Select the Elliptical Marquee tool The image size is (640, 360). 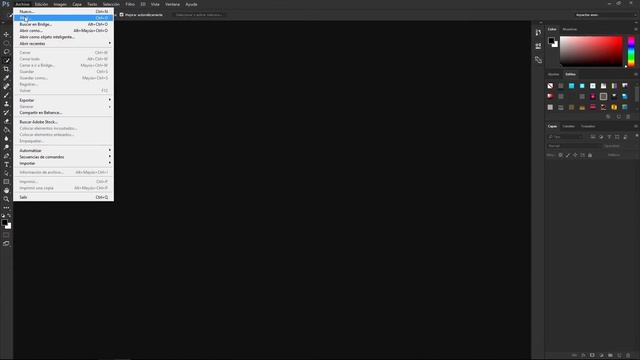(6, 43)
